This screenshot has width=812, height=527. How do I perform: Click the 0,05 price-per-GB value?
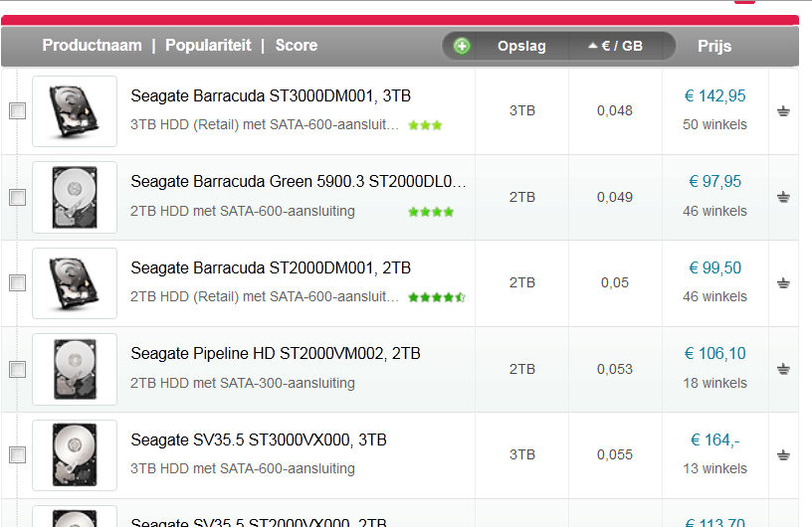615,282
